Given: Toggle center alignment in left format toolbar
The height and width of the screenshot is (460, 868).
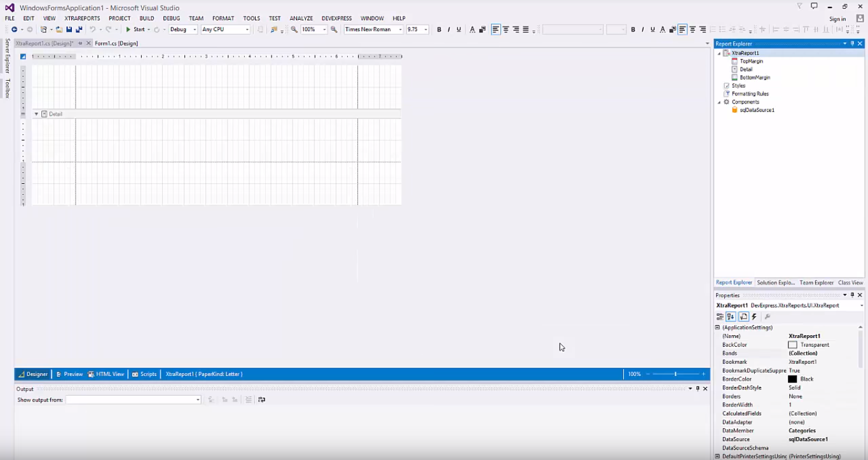Looking at the screenshot, I should click(506, 29).
